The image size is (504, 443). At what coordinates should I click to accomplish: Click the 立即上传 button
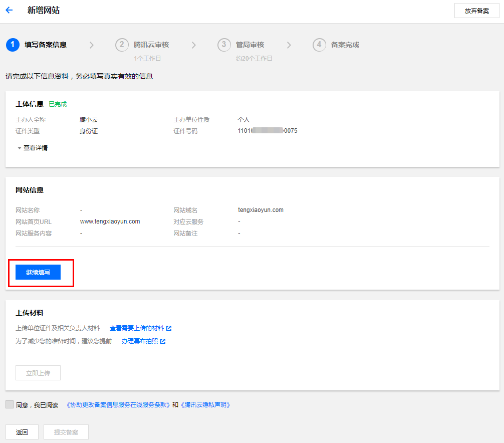tap(38, 373)
